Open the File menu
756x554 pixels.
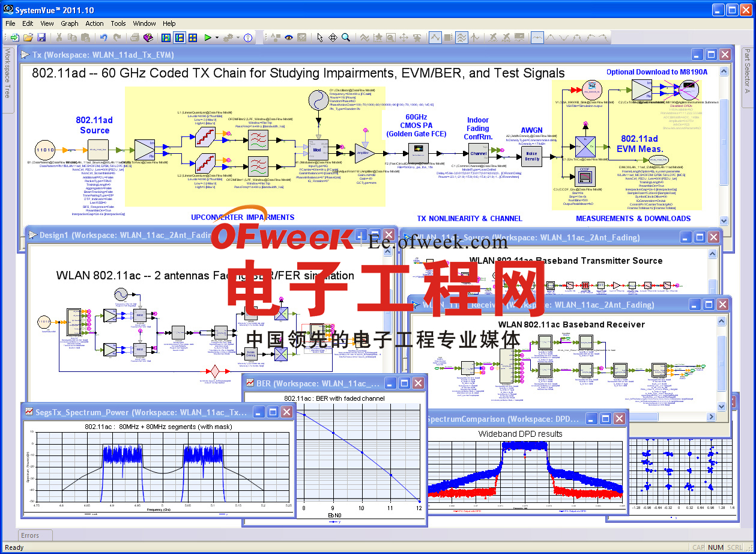click(x=10, y=23)
